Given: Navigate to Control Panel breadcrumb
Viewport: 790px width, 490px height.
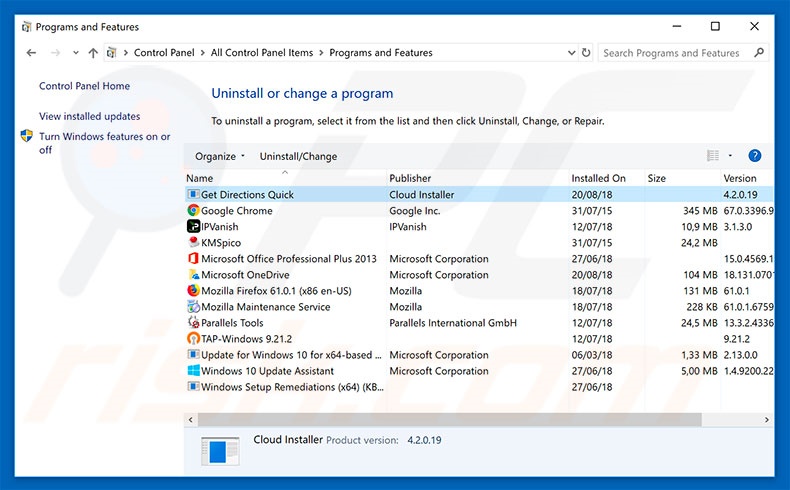Looking at the screenshot, I should (164, 53).
